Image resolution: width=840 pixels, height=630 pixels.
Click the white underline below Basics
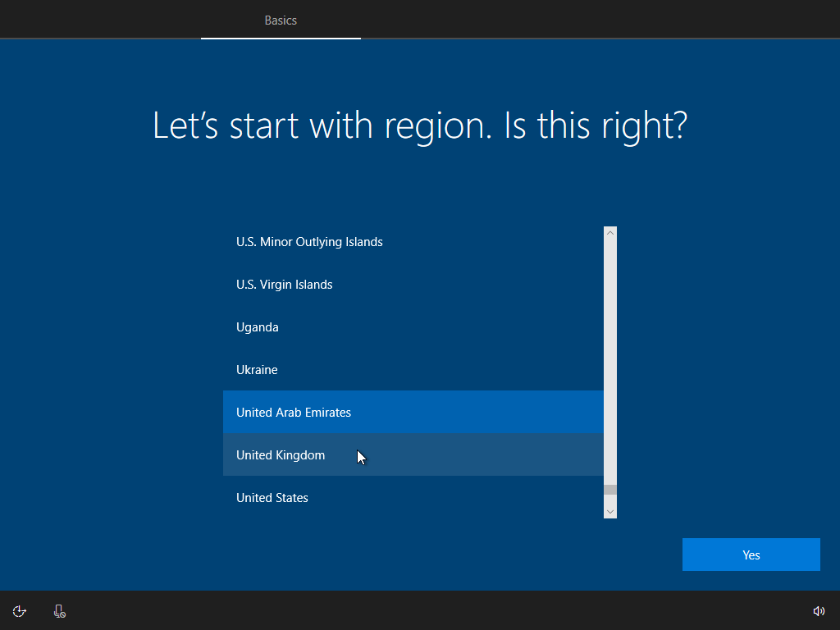(x=281, y=38)
